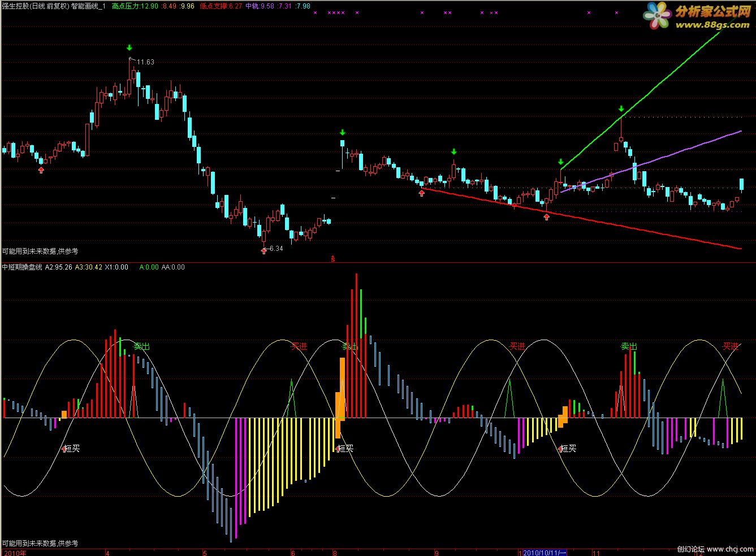The height and width of the screenshot is (556, 756).
Task: Click the magenta :7.31 value
Action: pyautogui.click(x=284, y=6)
